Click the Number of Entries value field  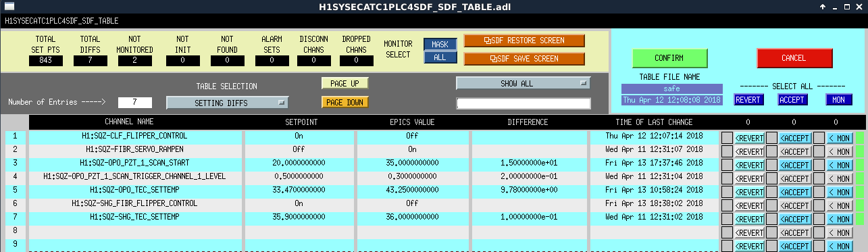135,103
